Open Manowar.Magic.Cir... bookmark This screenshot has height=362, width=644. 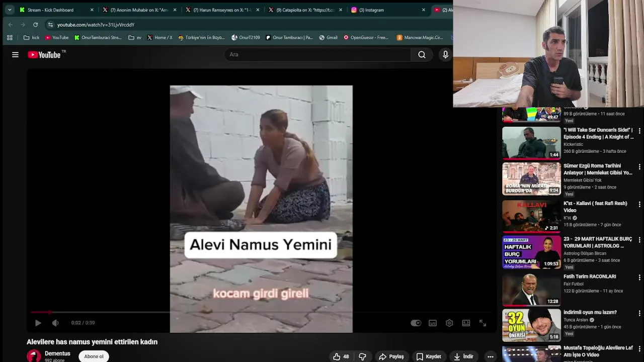coord(420,37)
